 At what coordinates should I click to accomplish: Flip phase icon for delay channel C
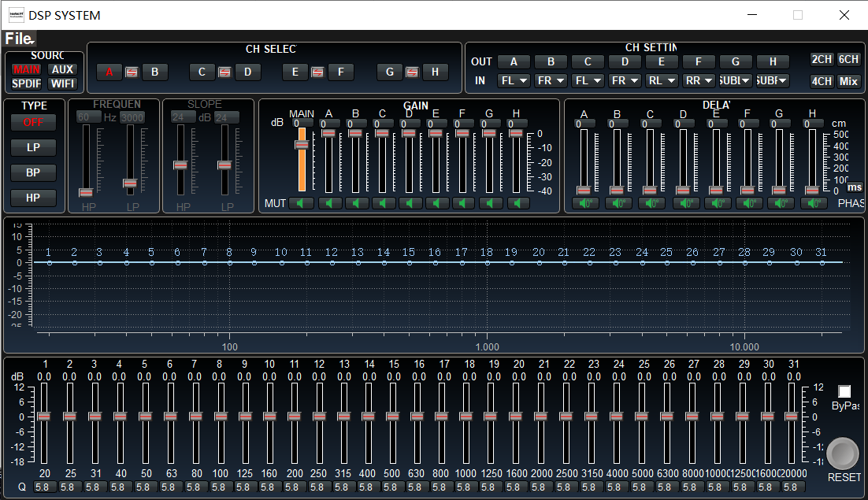(651, 203)
